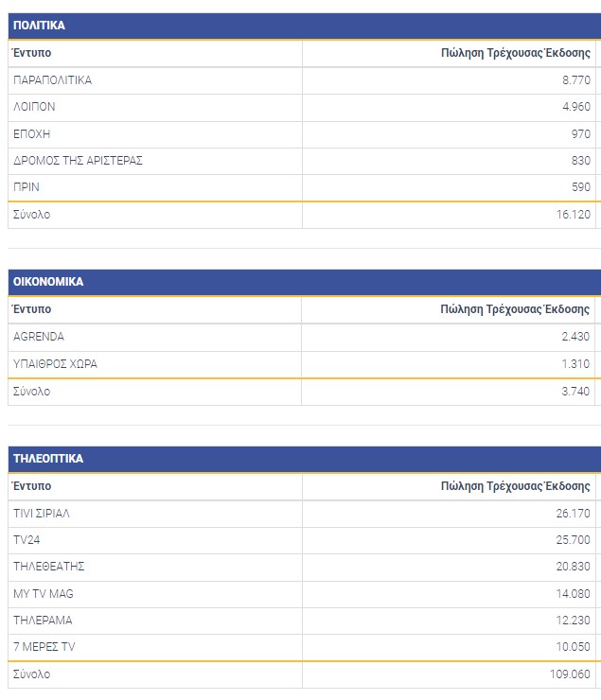601x700 pixels.
Task: Select the ΤΙVI ΣΙΡΙΑΛ magazine entry
Action: click(42, 514)
